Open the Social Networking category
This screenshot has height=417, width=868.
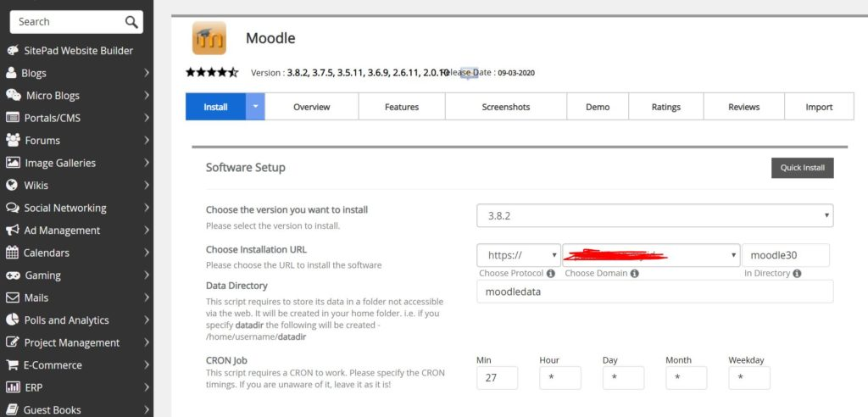65,208
